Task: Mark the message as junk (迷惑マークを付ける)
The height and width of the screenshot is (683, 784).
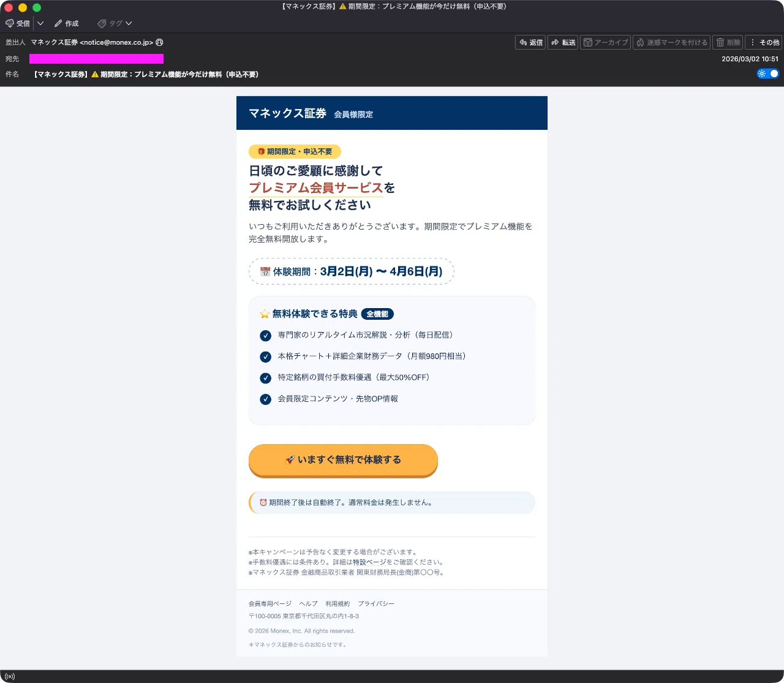Action: click(x=671, y=42)
